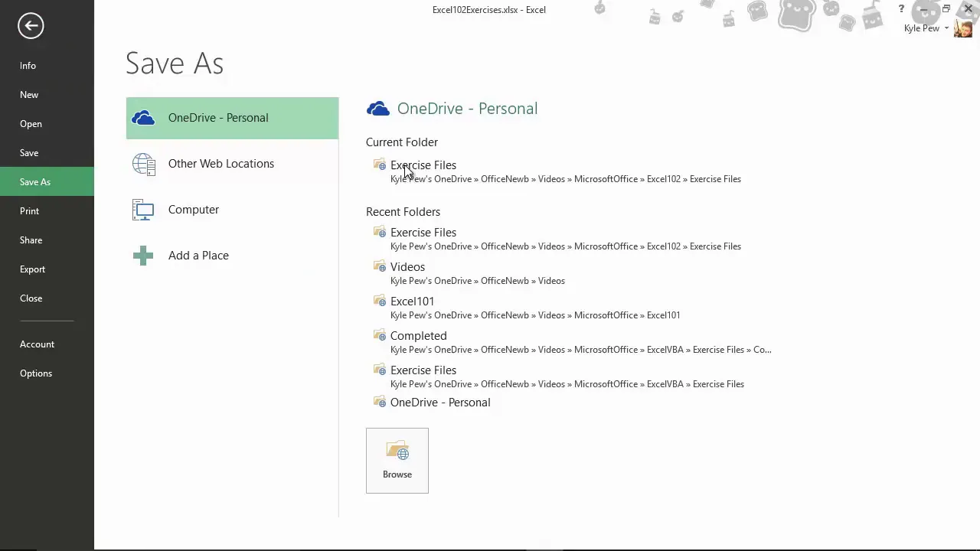Go back using the circled arrow
980x551 pixels.
click(31, 26)
